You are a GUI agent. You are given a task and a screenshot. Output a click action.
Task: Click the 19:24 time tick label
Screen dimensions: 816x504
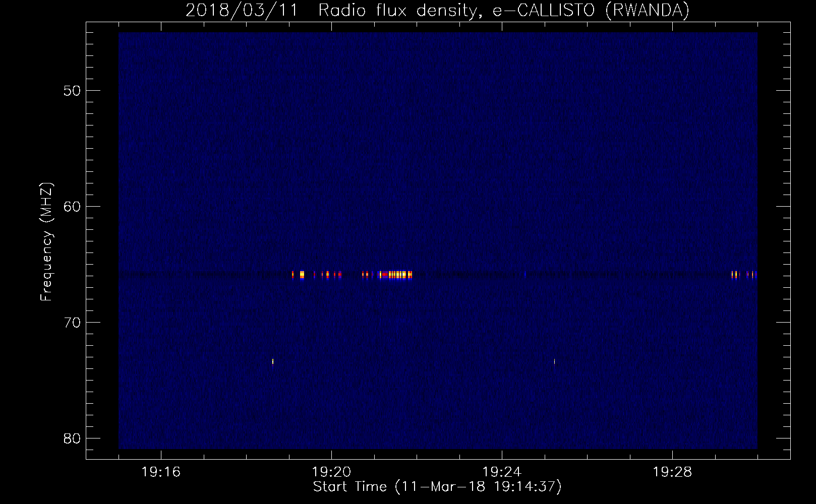pos(502,472)
